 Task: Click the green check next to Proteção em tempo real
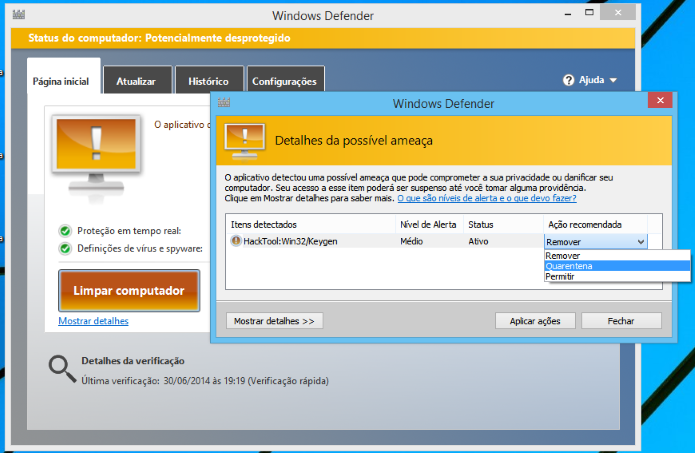coord(65,231)
